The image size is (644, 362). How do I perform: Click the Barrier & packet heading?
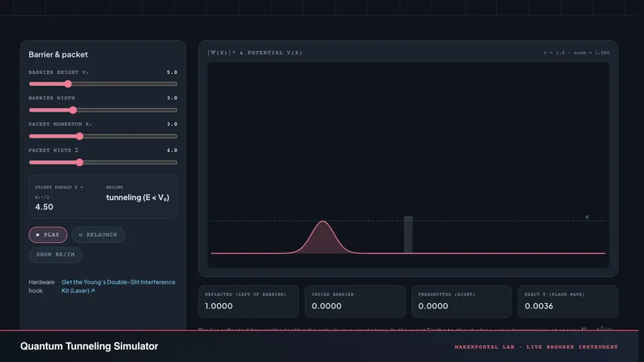pyautogui.click(x=58, y=54)
